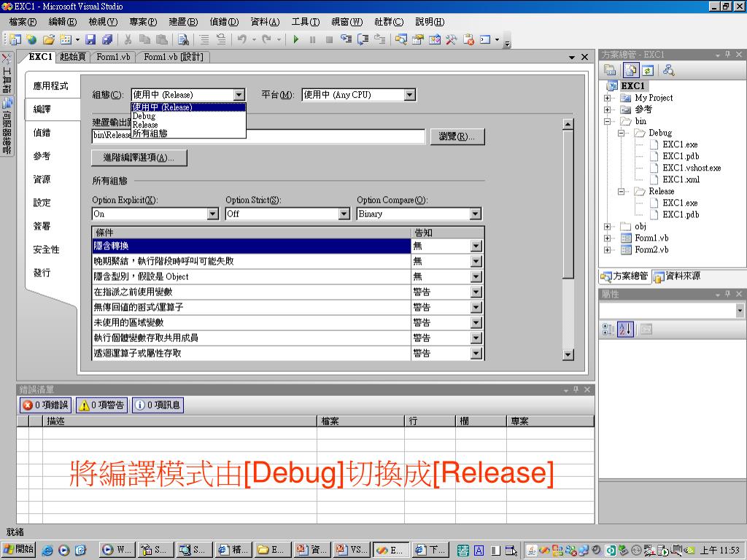
Task: Open the 工具(T) menu
Action: [x=306, y=22]
